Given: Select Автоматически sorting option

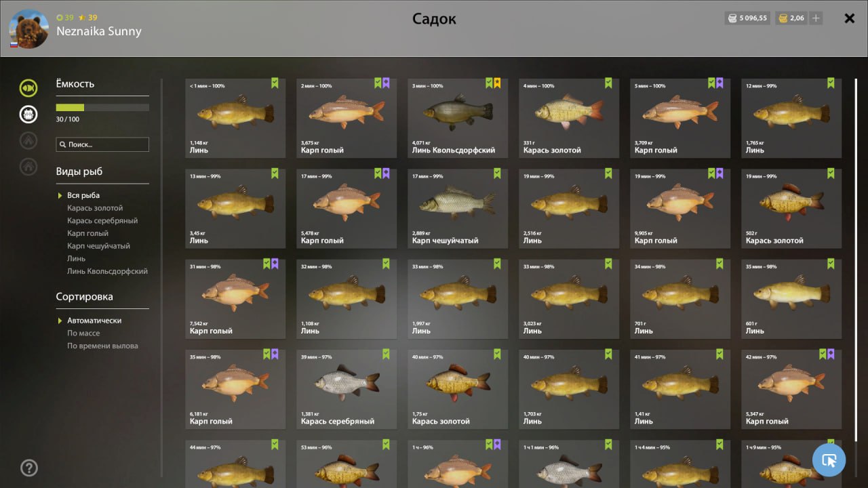Looking at the screenshot, I should click(x=94, y=320).
